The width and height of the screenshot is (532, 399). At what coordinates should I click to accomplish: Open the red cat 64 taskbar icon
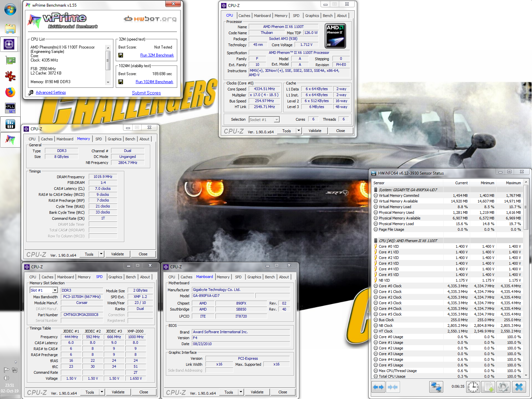10,76
